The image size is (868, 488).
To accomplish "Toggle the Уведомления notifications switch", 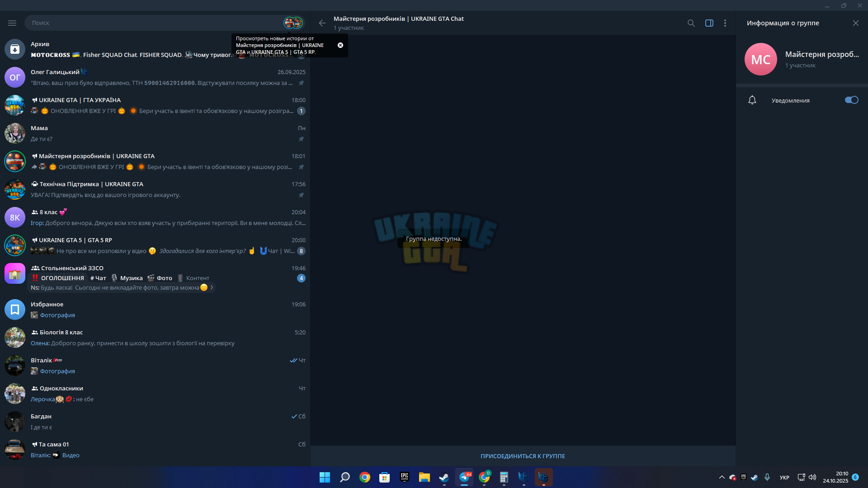I will pos(852,100).
